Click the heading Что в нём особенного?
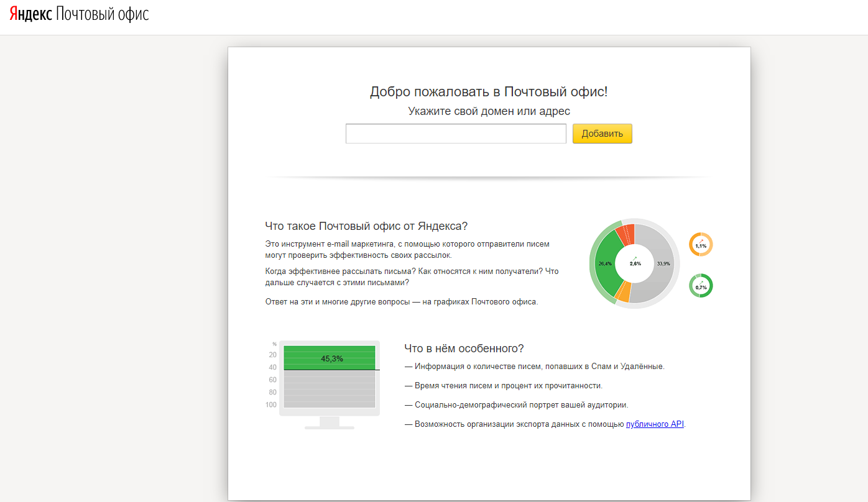 coord(464,348)
